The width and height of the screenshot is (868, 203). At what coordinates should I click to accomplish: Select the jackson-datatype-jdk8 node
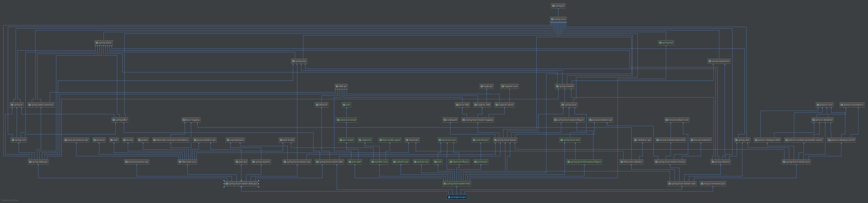[x=767, y=140]
